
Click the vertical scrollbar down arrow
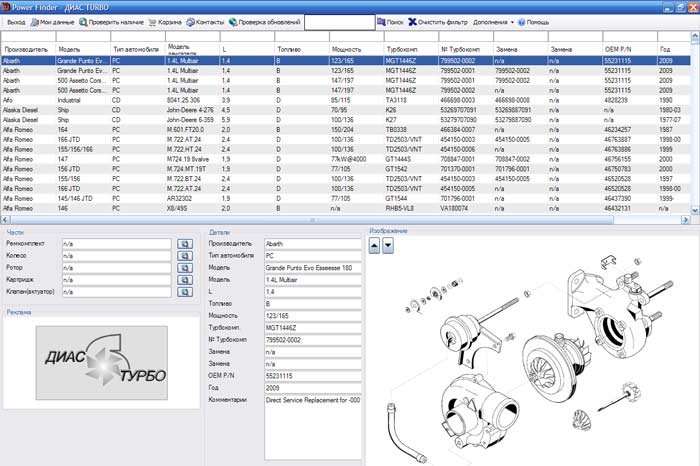point(695,211)
